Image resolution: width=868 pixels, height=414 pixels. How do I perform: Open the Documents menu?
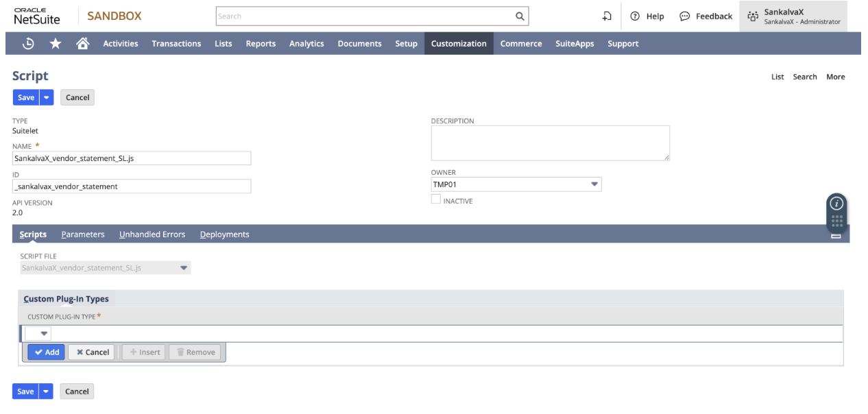pos(359,44)
